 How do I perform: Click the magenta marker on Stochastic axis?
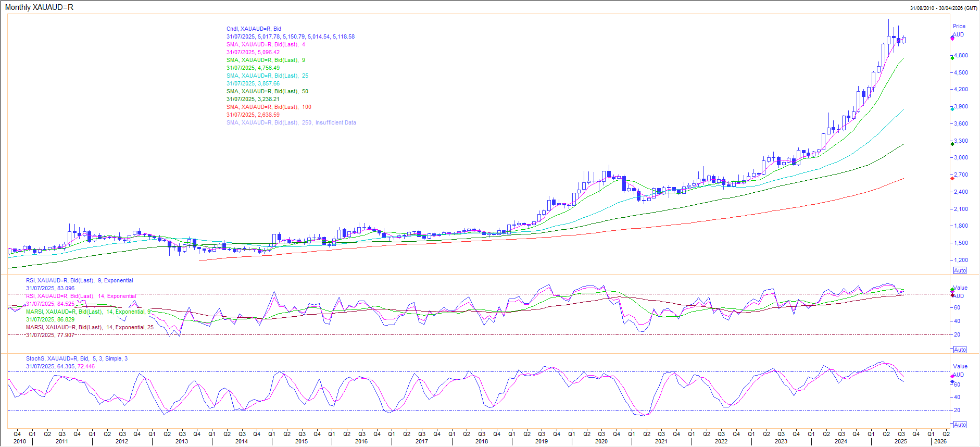pos(952,376)
